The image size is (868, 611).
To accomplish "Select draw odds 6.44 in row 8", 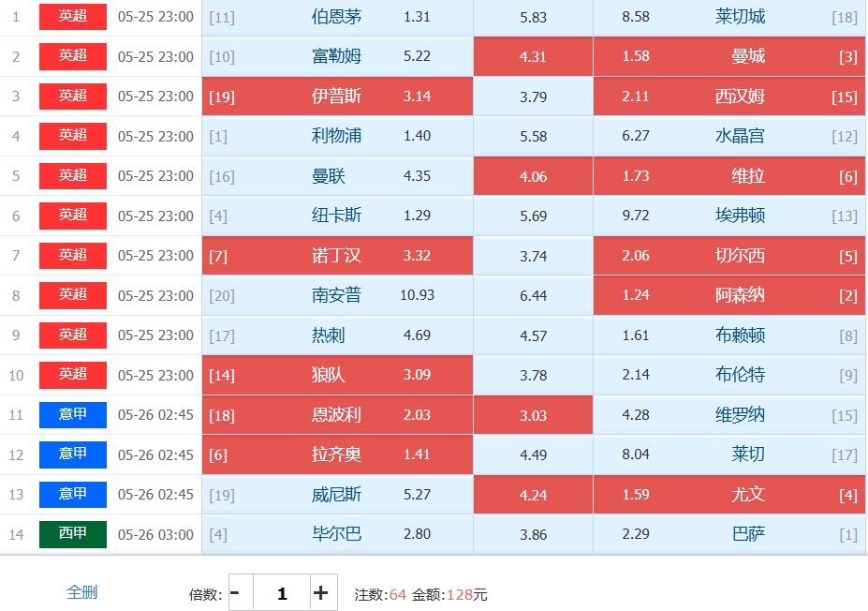I will click(533, 295).
